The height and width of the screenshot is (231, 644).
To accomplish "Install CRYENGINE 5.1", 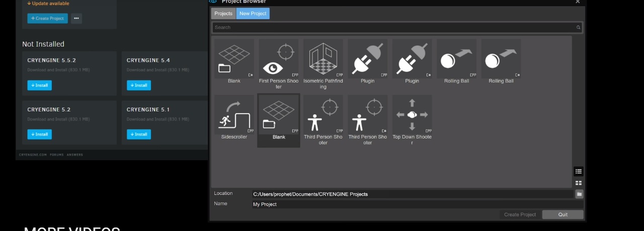I will (x=139, y=135).
